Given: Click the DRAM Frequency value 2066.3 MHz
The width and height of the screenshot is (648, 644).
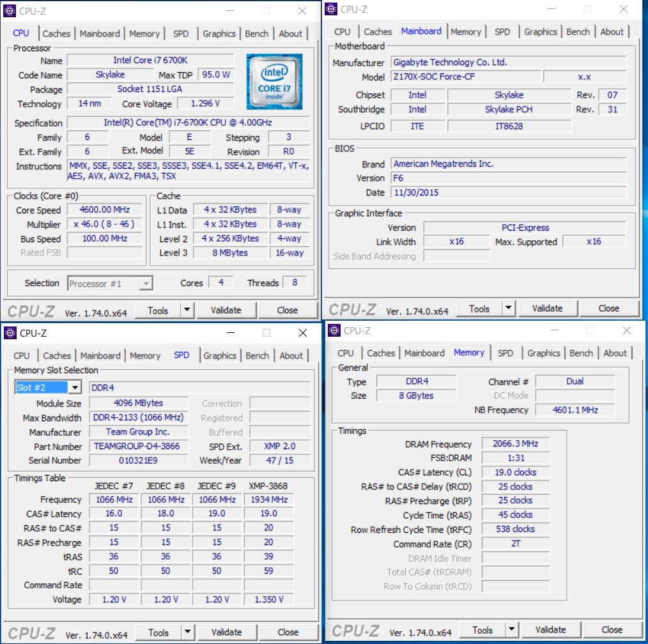Looking at the screenshot, I should 515,443.
